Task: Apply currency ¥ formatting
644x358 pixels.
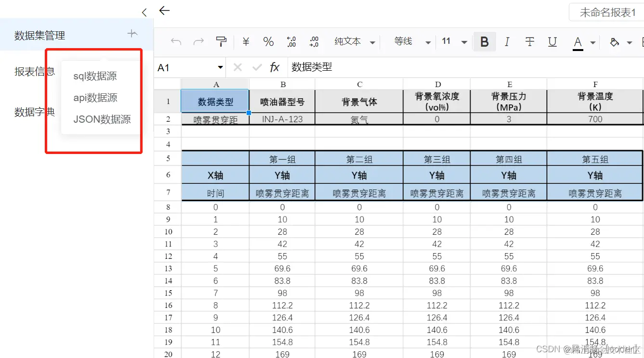Action: point(245,42)
